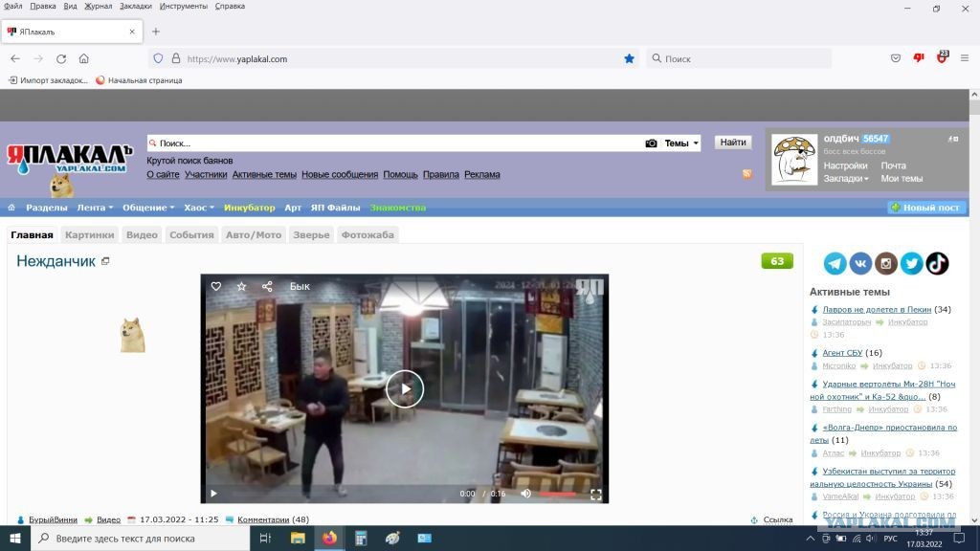This screenshot has height=551, width=980.
Task: Open topic Лавров не долетел в Пекин
Action: pyautogui.click(x=877, y=309)
